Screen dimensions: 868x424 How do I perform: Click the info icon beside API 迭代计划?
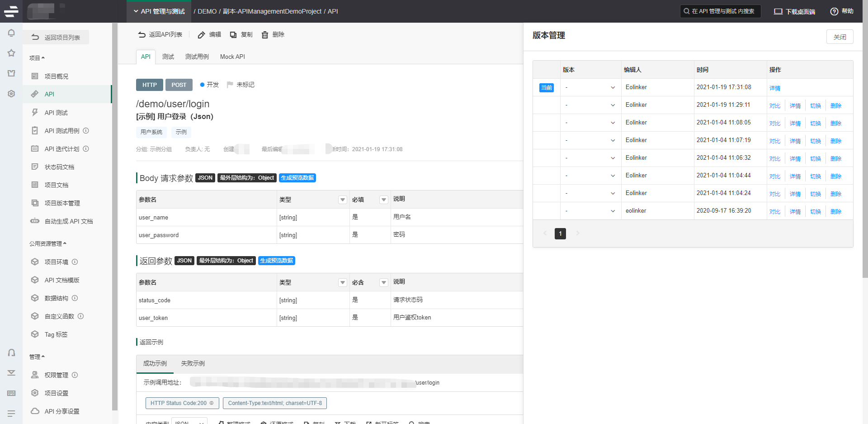(x=86, y=149)
